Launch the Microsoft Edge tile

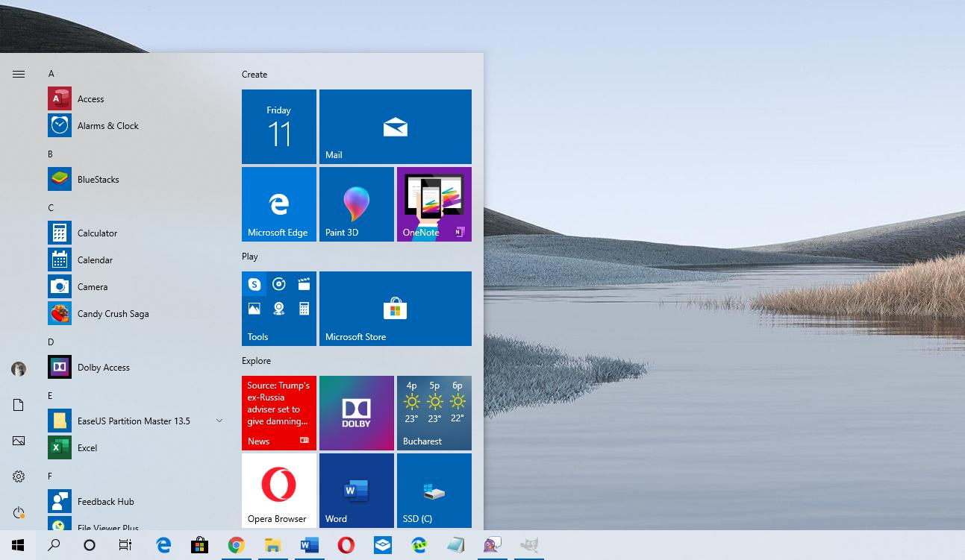(278, 204)
